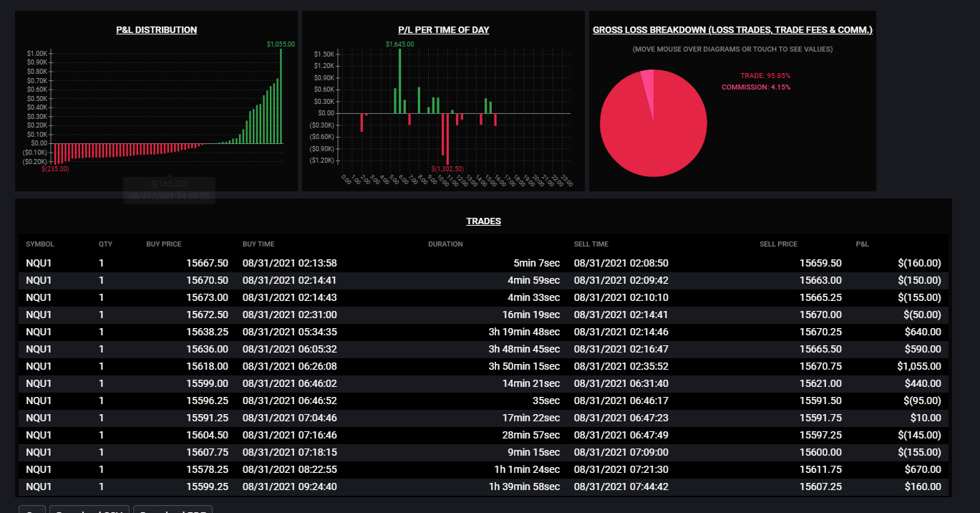This screenshot has height=513, width=980.
Task: Click the COMMISSION: 4.15% legend label
Action: pos(756,87)
